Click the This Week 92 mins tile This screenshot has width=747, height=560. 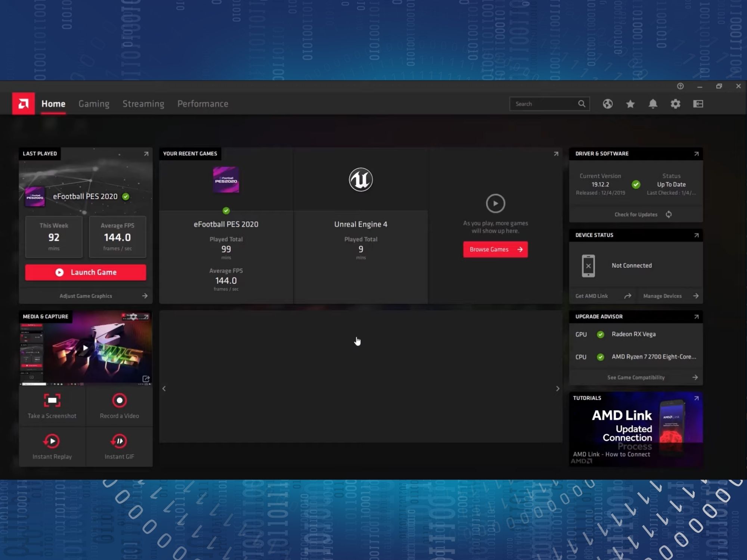54,237
